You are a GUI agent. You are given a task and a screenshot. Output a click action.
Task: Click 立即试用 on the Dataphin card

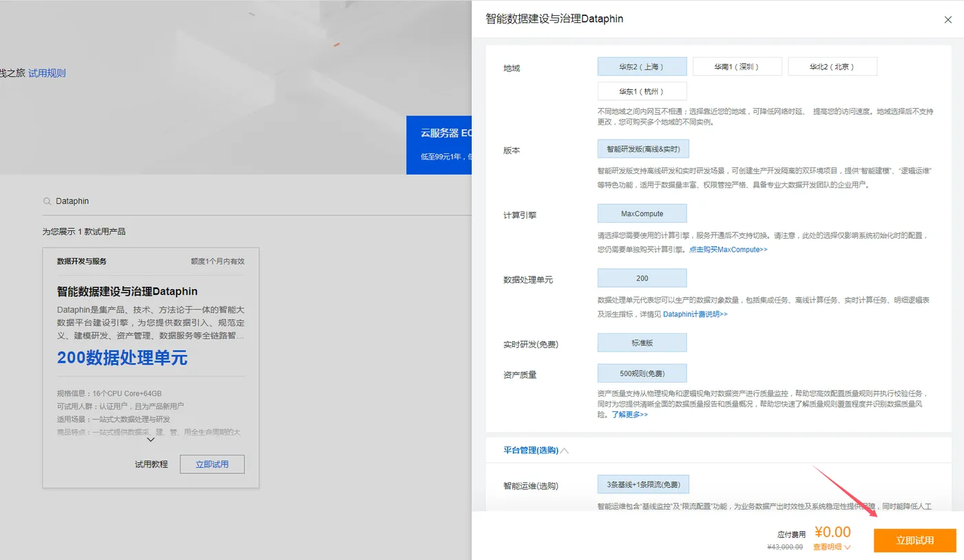tap(212, 464)
